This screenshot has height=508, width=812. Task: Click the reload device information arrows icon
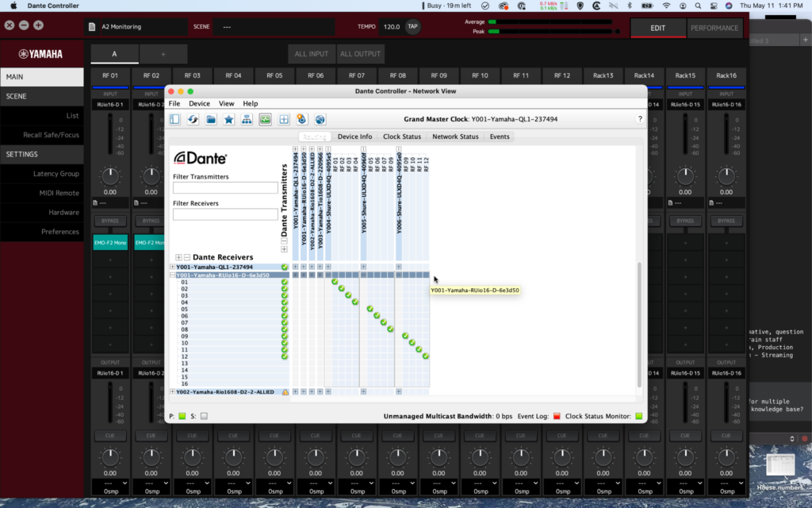tap(193, 119)
